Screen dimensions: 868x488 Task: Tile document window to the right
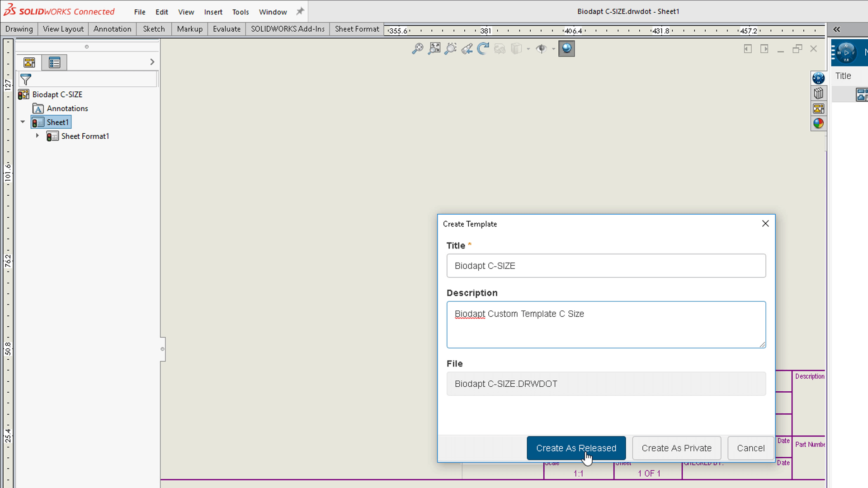[x=764, y=48]
